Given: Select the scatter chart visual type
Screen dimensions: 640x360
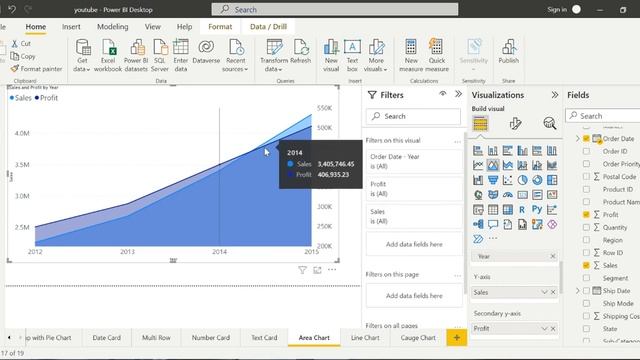Looking at the screenshot, I should [x=508, y=180].
